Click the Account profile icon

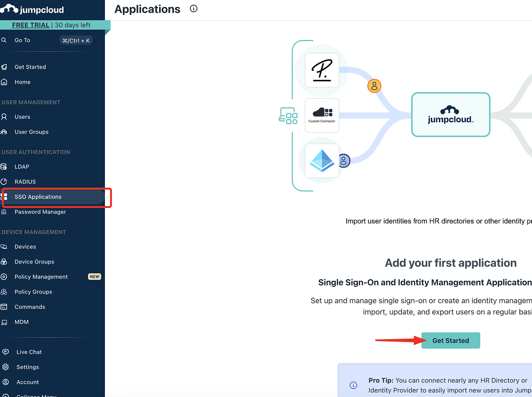(6, 382)
